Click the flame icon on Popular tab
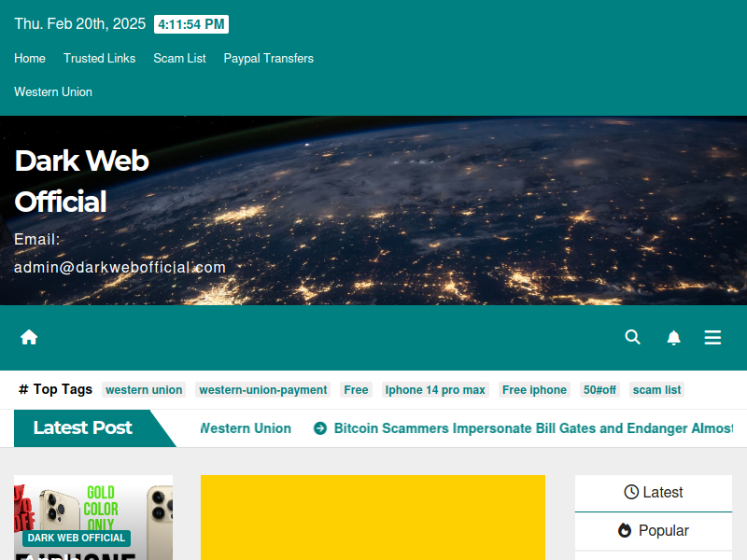The image size is (747, 560). pos(624,530)
